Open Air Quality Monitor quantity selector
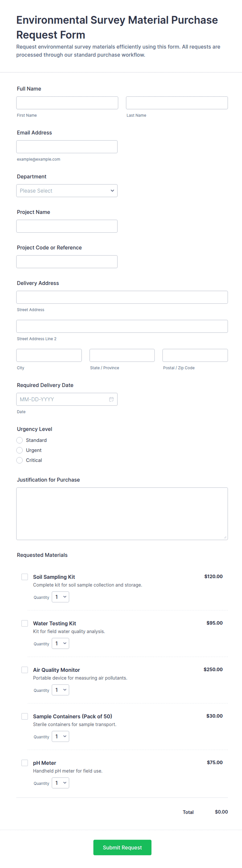 click(61, 690)
